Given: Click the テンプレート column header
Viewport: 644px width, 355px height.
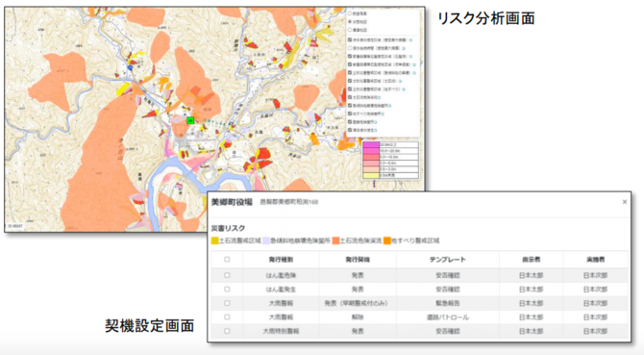Looking at the screenshot, I should 448,260.
